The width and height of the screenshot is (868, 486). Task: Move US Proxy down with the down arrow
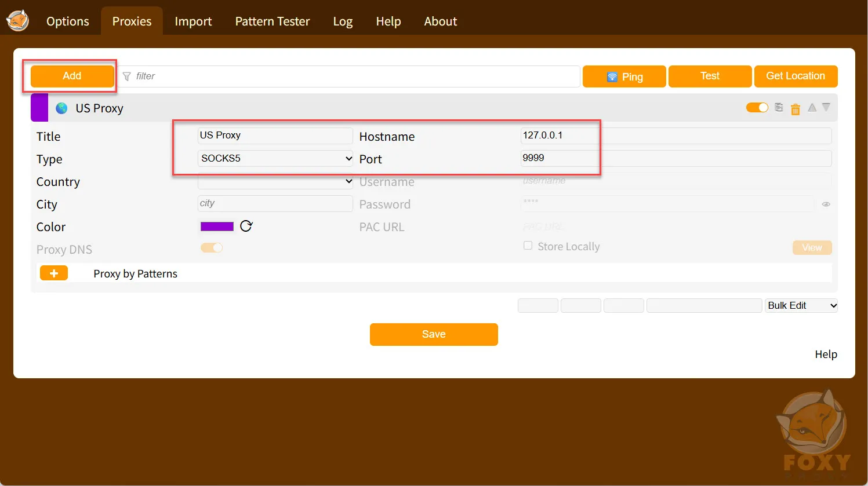pyautogui.click(x=826, y=108)
